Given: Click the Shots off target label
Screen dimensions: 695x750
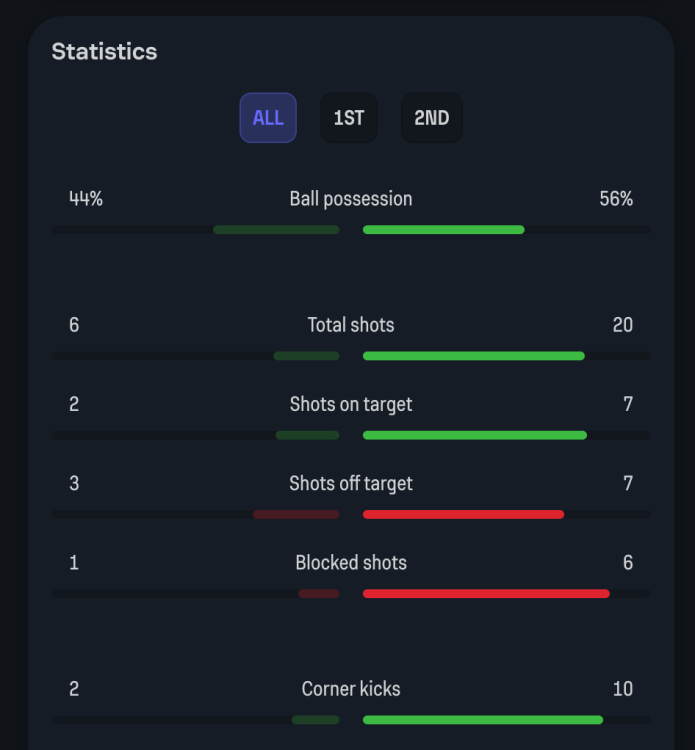Looking at the screenshot, I should (351, 483).
